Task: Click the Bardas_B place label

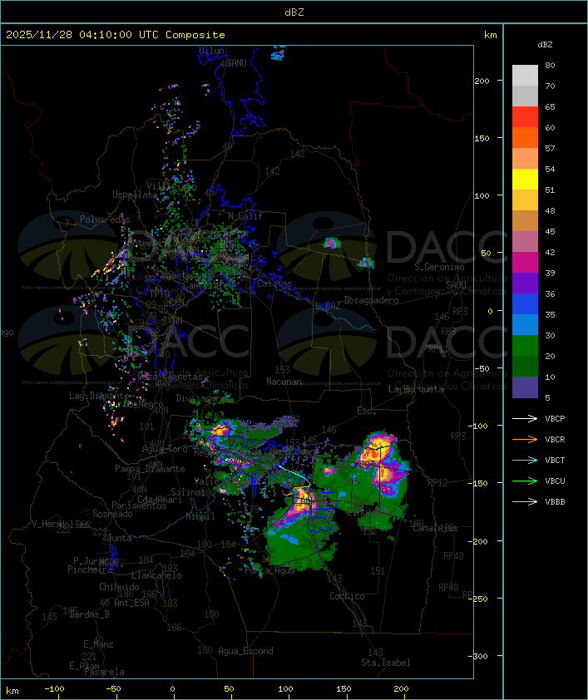Action: [x=89, y=614]
